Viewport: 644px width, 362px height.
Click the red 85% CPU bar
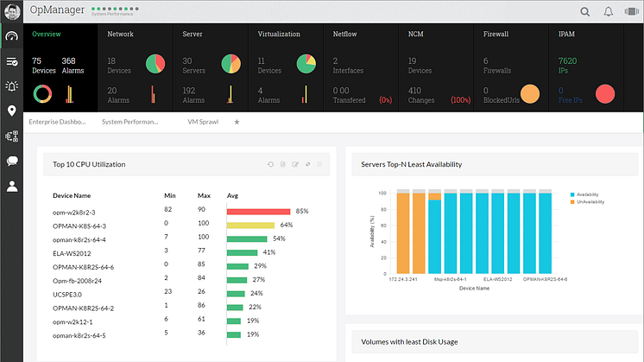(258, 212)
